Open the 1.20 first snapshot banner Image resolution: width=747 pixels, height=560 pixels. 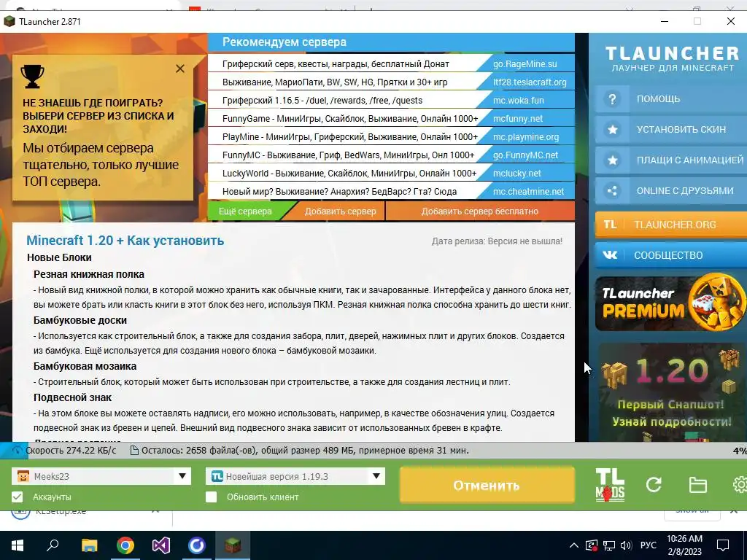(671, 392)
